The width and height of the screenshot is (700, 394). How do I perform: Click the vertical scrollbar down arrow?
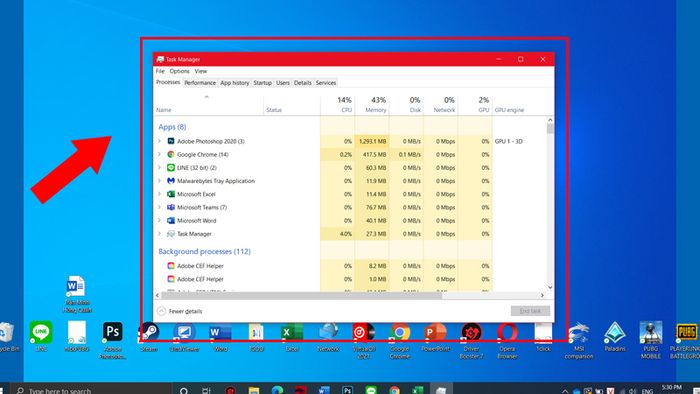(x=550, y=287)
